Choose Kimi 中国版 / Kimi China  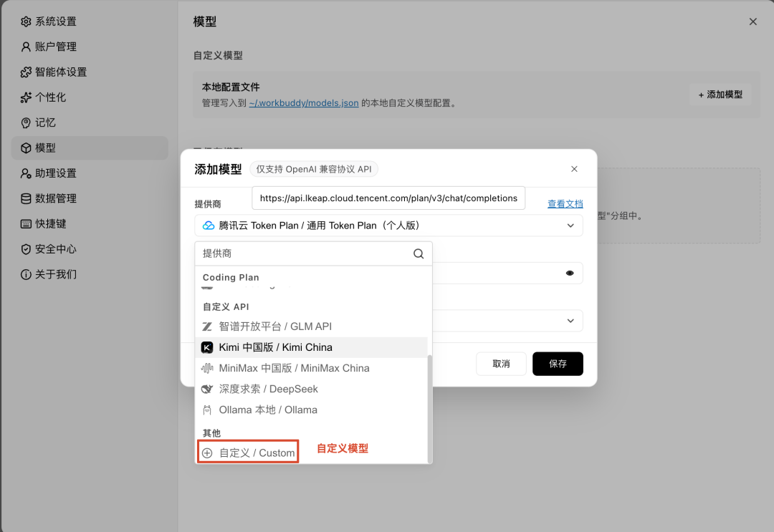312,347
